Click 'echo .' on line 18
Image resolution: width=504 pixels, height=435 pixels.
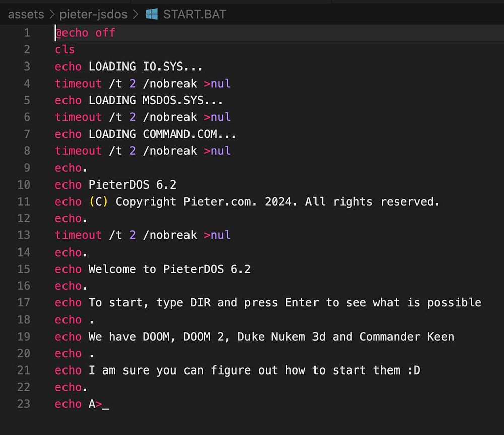pos(74,320)
